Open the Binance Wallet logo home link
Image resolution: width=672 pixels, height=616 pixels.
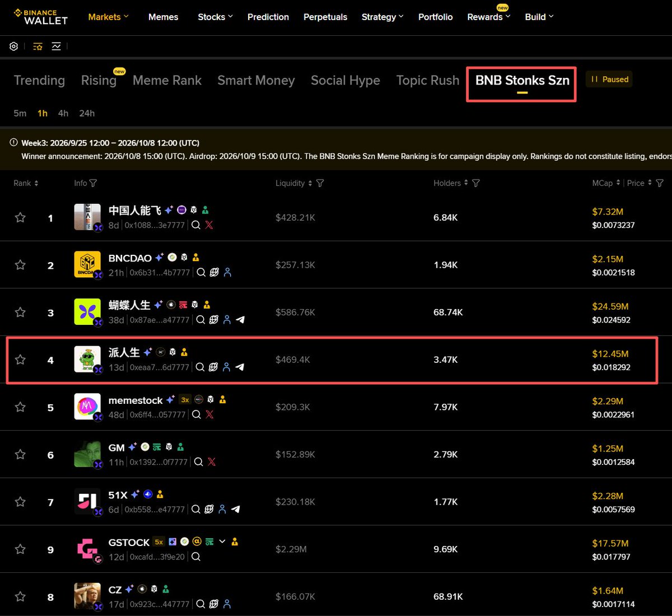[40, 17]
